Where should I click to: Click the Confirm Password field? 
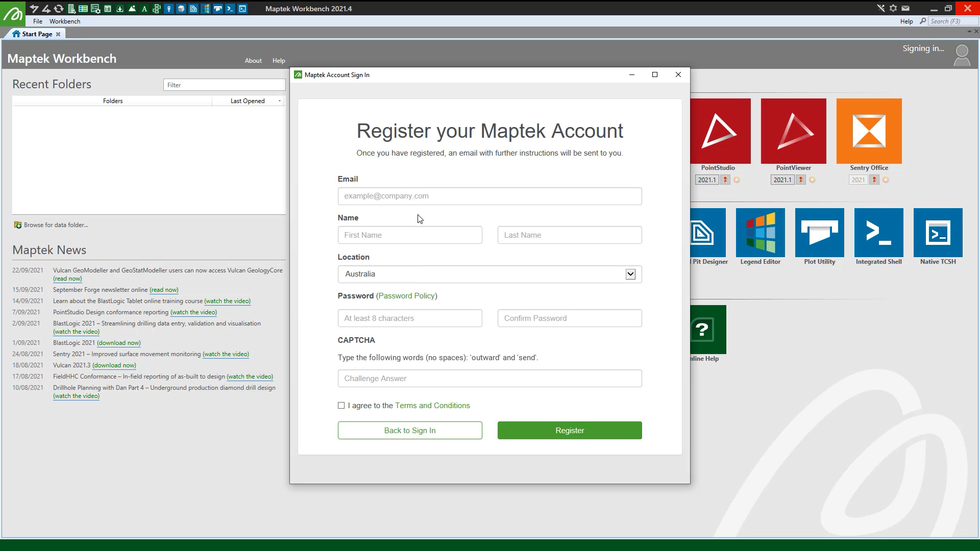pos(570,318)
